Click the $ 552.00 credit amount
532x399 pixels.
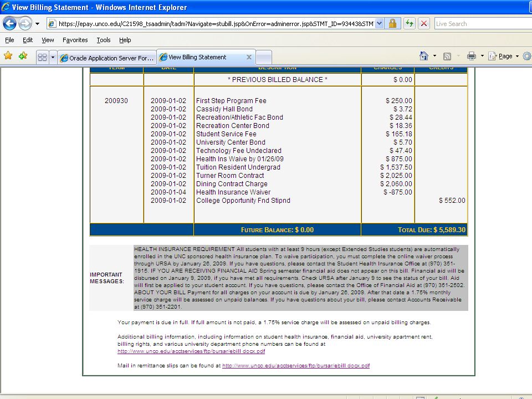(452, 201)
